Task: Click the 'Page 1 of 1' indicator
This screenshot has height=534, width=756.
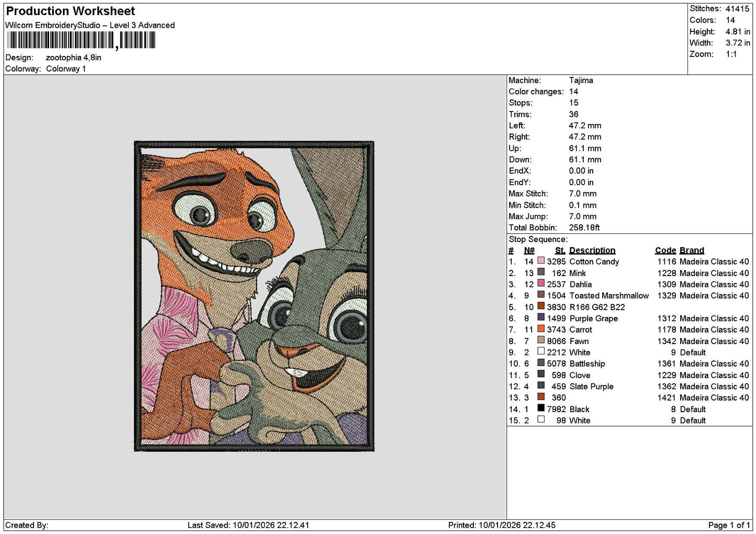Action: (x=729, y=525)
